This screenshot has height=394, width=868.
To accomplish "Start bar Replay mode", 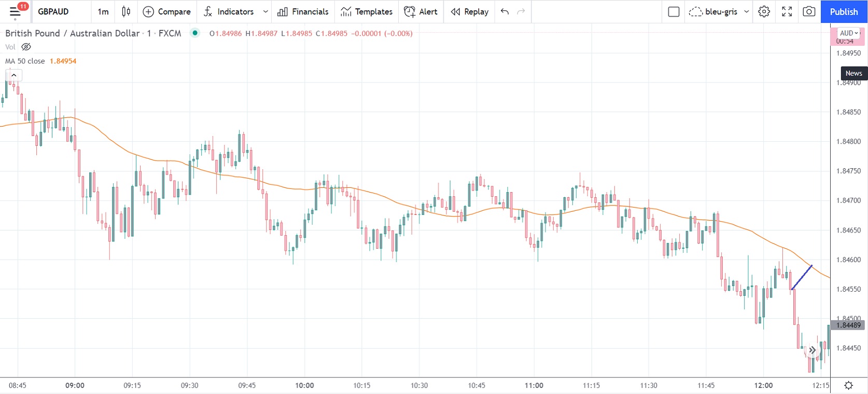I will point(469,11).
